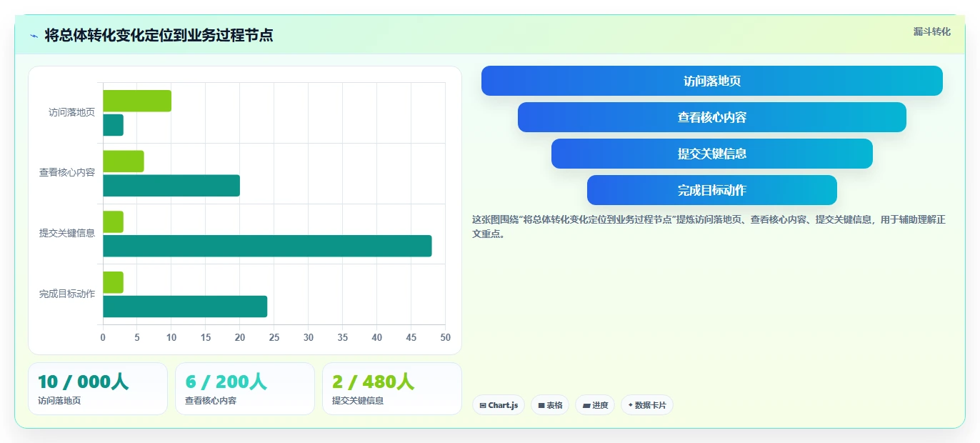
Task: Click the light green 提交关键信息 bar
Action: [113, 221]
